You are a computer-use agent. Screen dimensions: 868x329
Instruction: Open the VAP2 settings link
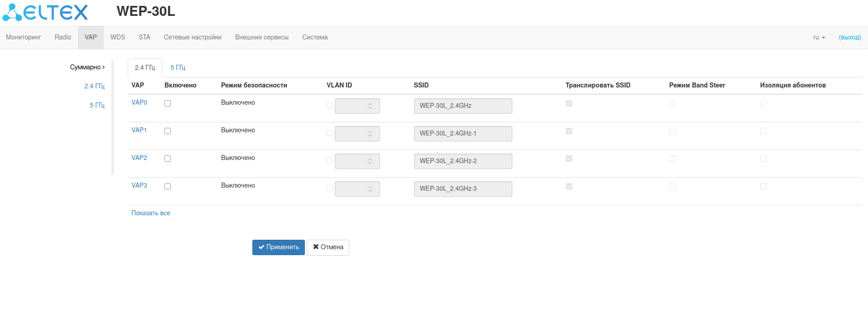tap(139, 158)
